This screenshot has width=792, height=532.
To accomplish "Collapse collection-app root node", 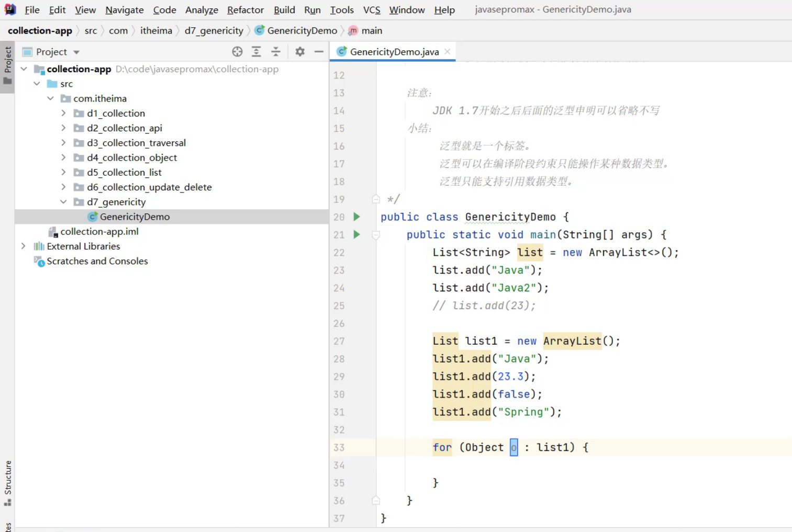I will tap(24, 69).
